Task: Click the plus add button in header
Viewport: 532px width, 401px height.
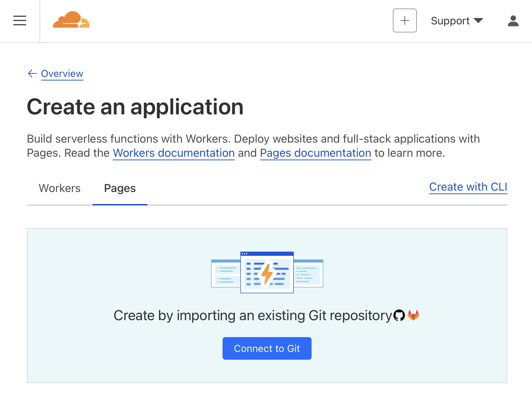Action: coord(404,21)
